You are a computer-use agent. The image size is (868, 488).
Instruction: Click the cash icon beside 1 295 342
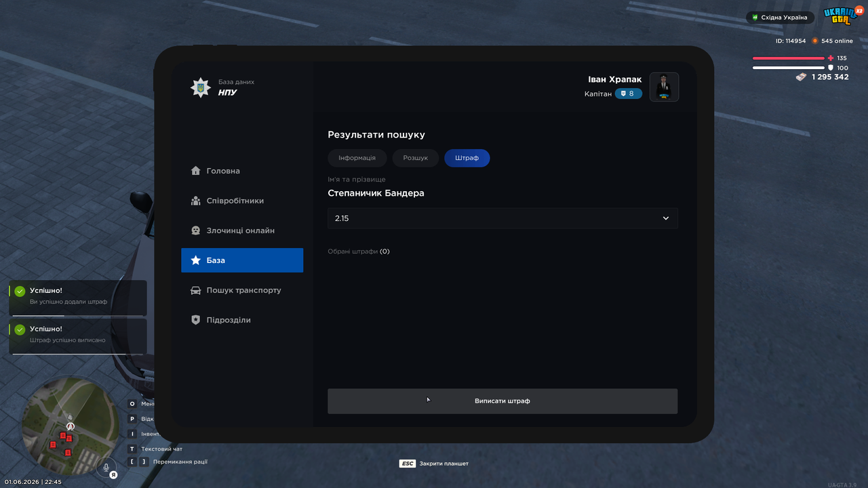click(x=801, y=77)
